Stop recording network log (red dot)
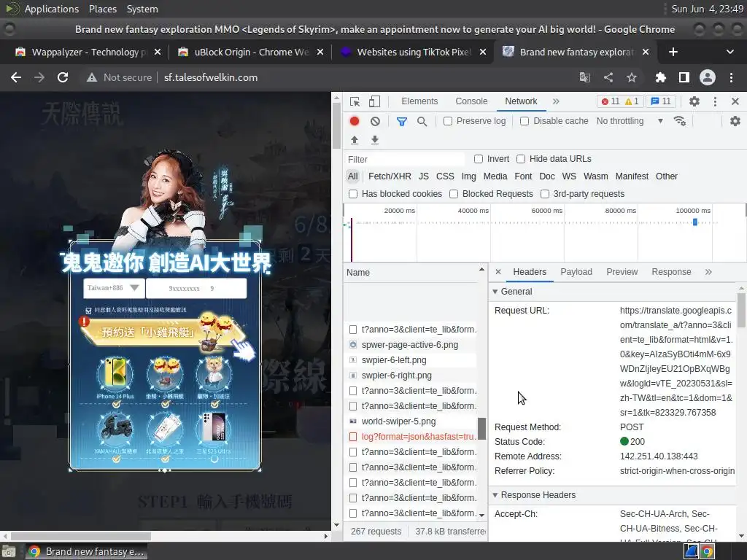The height and width of the screenshot is (560, 747). tap(355, 121)
